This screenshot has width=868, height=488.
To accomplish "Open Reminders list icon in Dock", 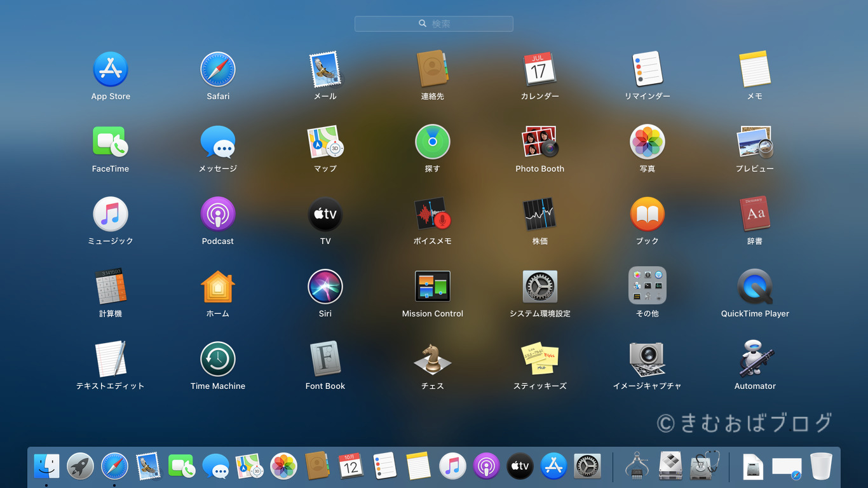I will coord(385,466).
